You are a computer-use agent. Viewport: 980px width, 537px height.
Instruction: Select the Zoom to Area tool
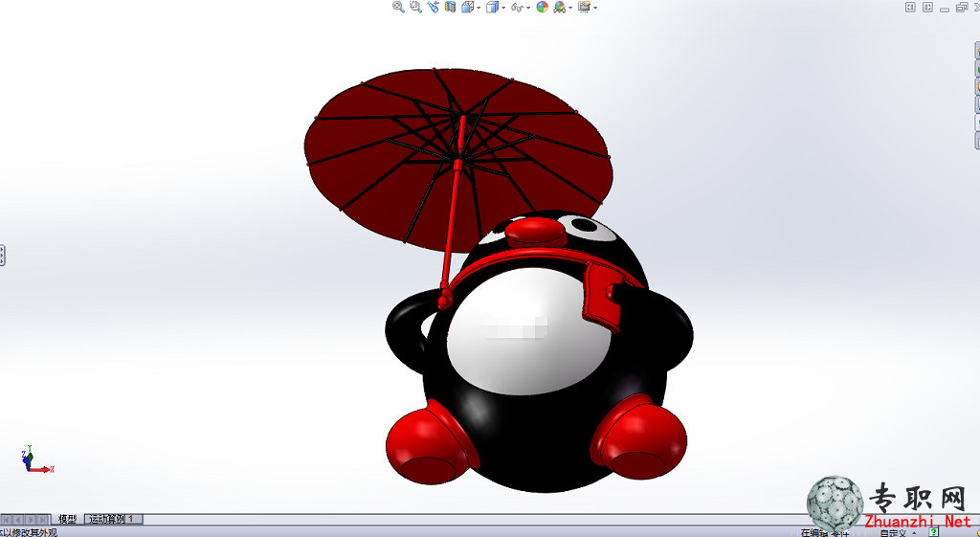(415, 7)
